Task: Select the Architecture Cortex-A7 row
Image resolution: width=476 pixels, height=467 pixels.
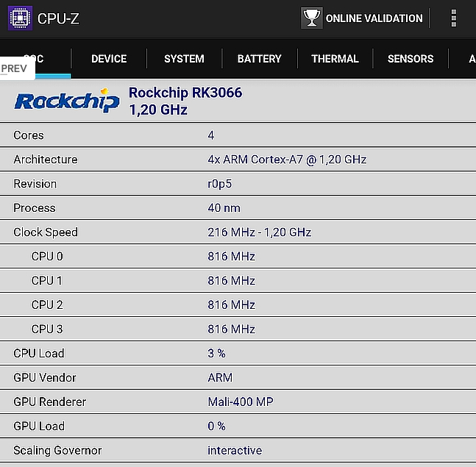Action: pos(238,160)
